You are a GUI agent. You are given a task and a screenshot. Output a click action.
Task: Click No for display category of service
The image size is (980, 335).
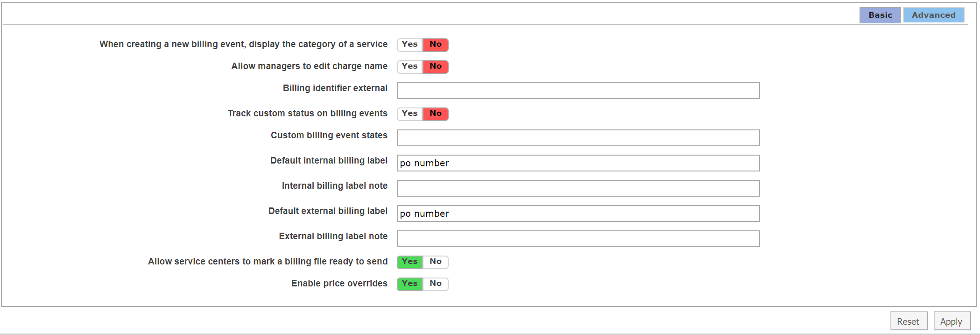435,44
